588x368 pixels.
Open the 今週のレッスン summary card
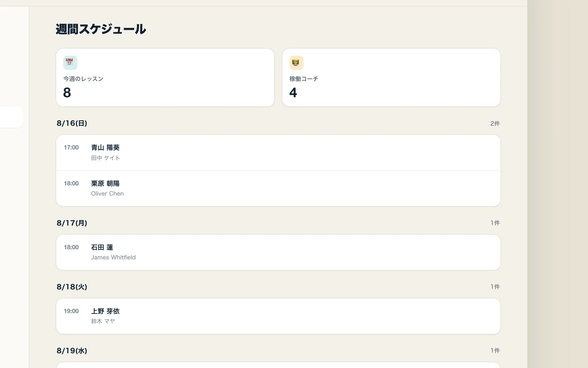(165, 78)
